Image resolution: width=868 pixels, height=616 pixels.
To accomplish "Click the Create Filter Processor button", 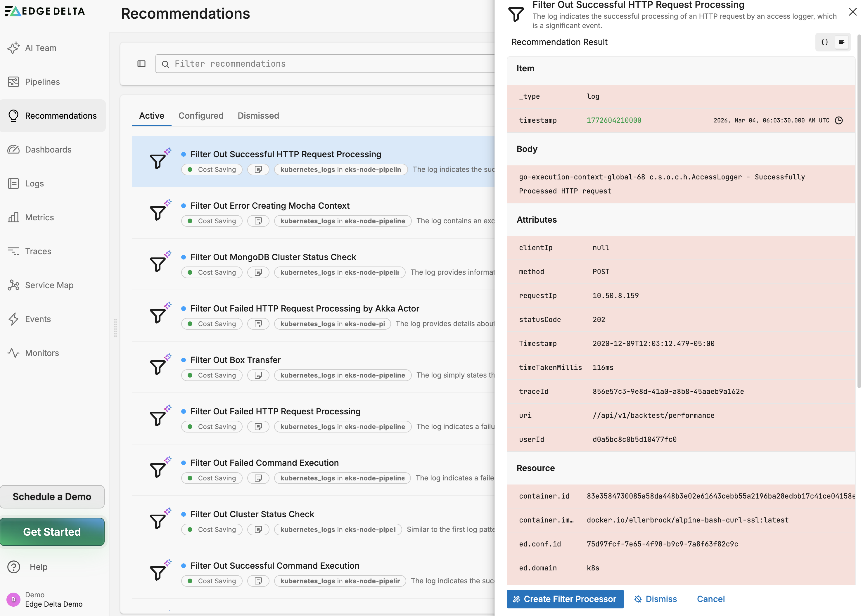I will [565, 599].
